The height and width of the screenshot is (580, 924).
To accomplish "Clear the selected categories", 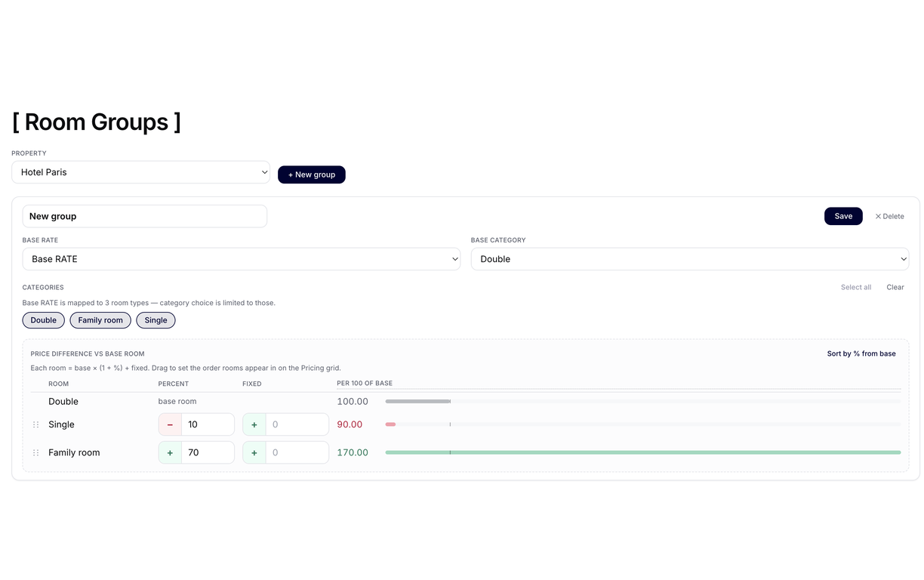I will pyautogui.click(x=895, y=287).
